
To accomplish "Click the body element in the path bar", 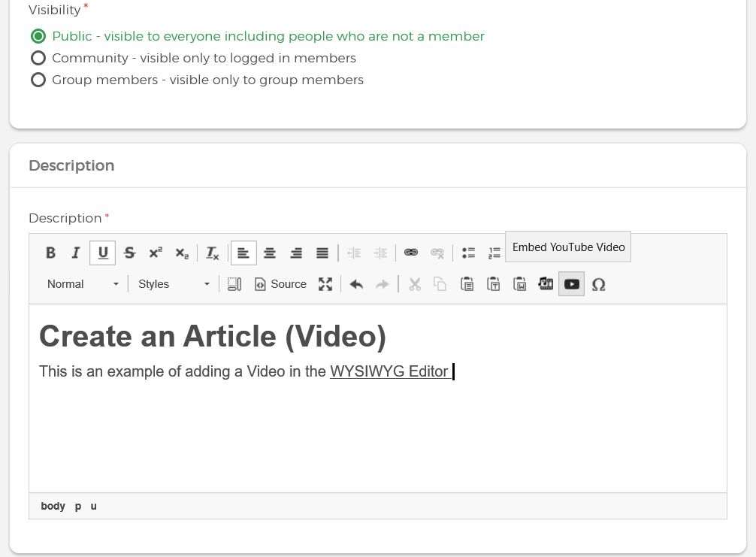I will click(53, 506).
